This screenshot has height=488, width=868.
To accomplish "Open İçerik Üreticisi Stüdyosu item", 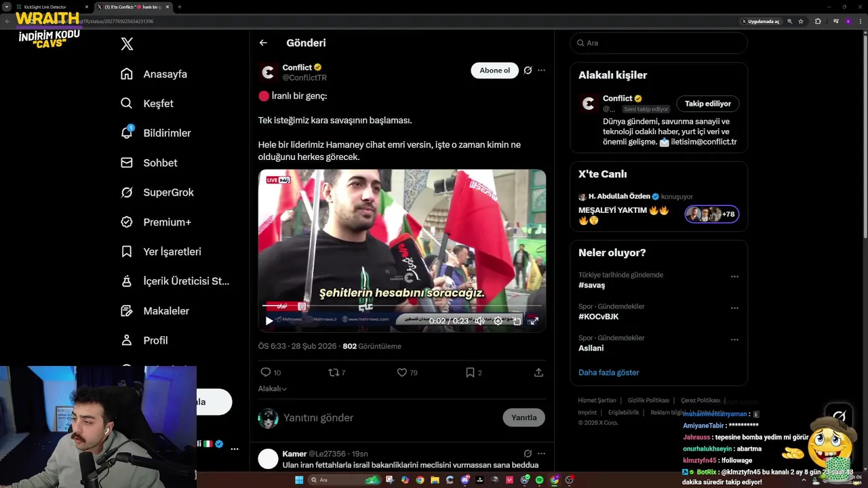I will click(x=174, y=281).
